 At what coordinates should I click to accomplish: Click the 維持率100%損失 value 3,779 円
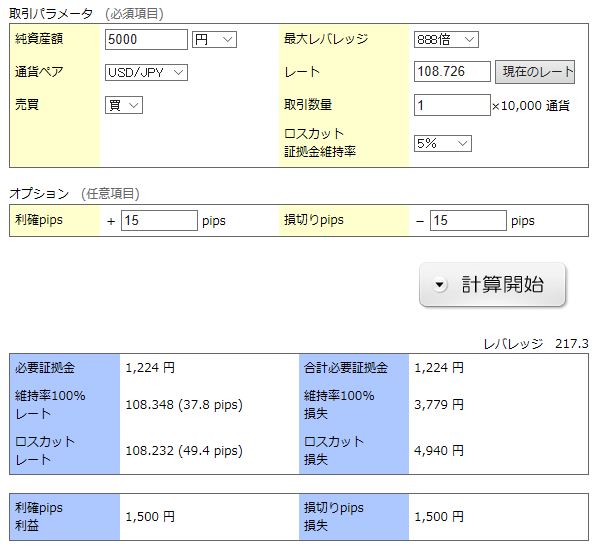439,405
